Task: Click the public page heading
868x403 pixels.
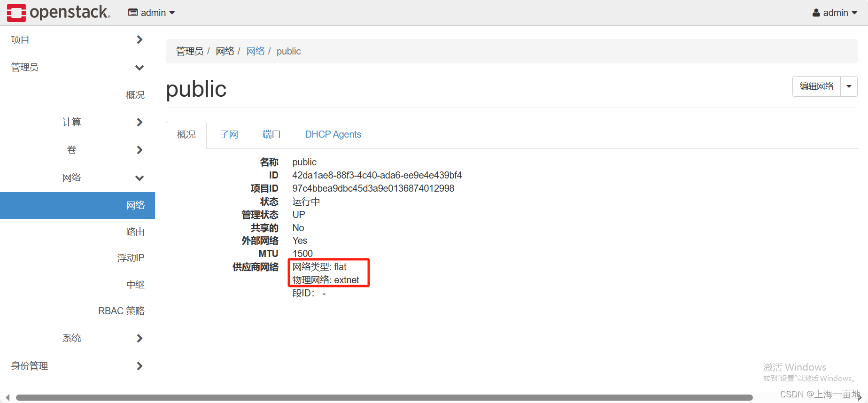Action: coord(196,89)
